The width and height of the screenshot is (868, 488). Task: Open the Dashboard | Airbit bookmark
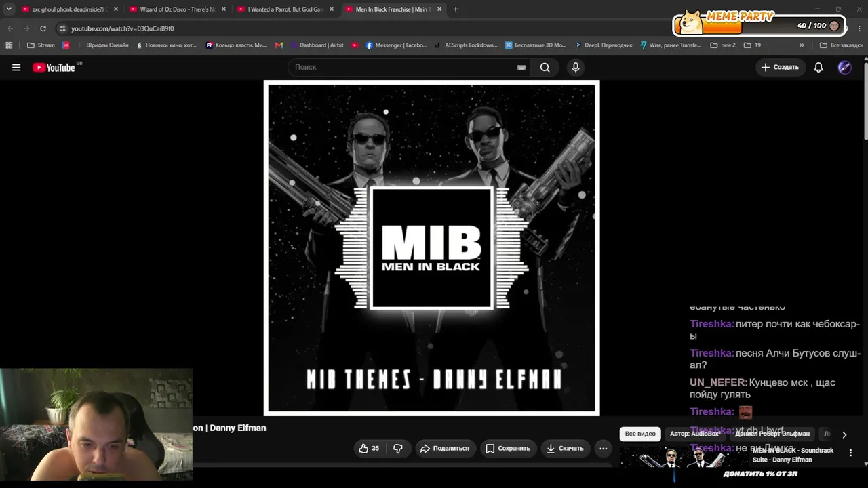(317, 45)
